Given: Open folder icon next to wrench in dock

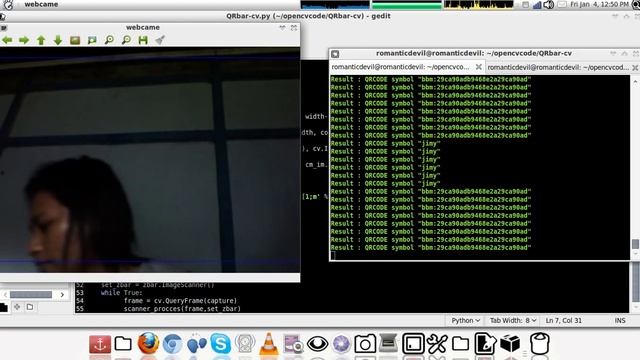Looking at the screenshot, I should (460, 344).
